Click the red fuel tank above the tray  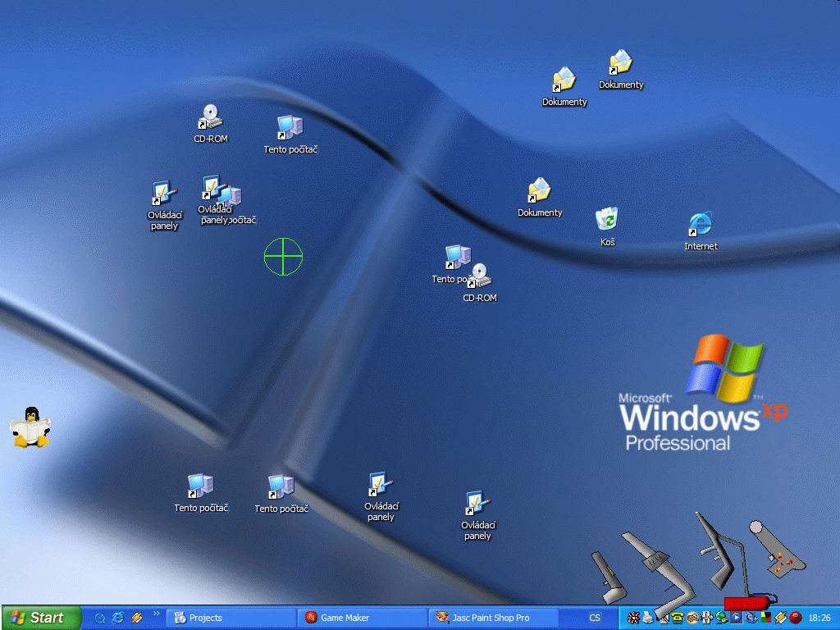[746, 603]
